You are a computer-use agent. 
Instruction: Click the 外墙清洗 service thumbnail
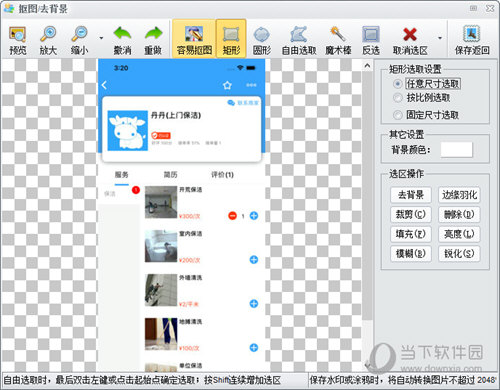(x=161, y=290)
